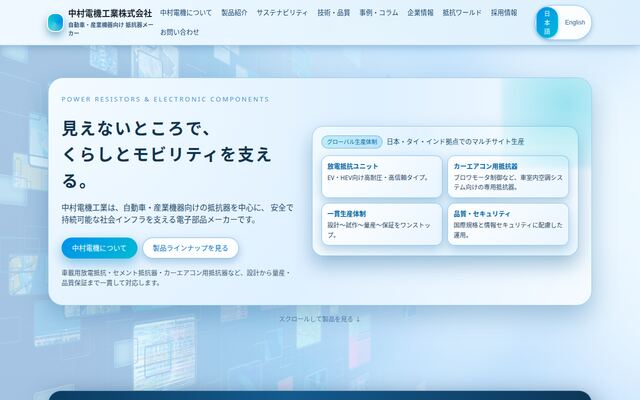Switch language to 日本語

click(x=547, y=22)
